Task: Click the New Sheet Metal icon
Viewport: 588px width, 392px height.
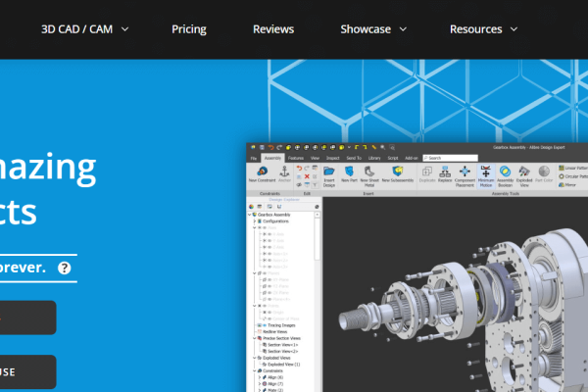Action: tap(369, 173)
